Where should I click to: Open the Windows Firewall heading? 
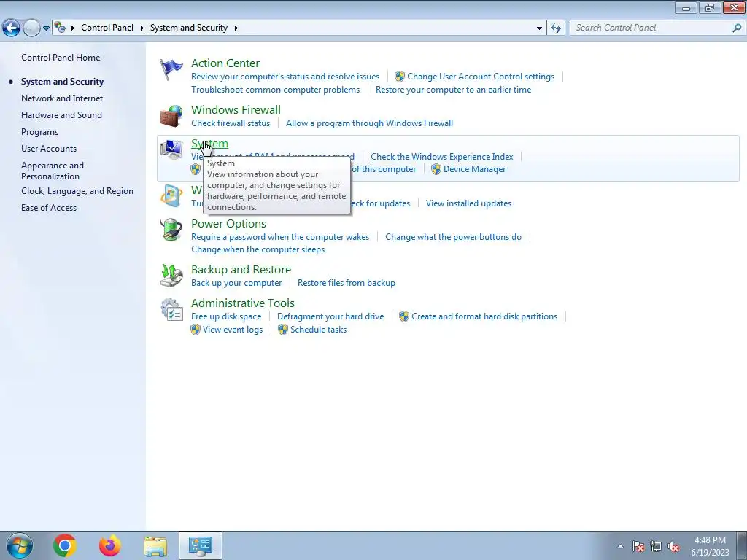click(236, 109)
